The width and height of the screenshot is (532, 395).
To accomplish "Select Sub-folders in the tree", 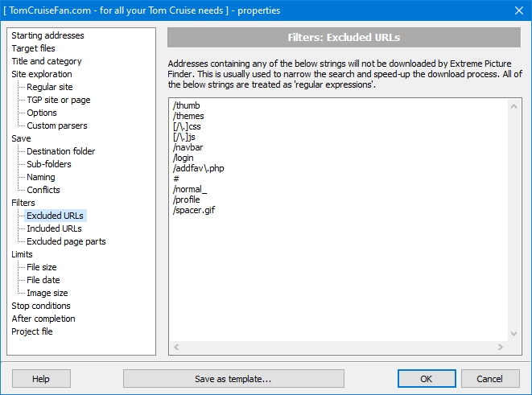I will (49, 164).
